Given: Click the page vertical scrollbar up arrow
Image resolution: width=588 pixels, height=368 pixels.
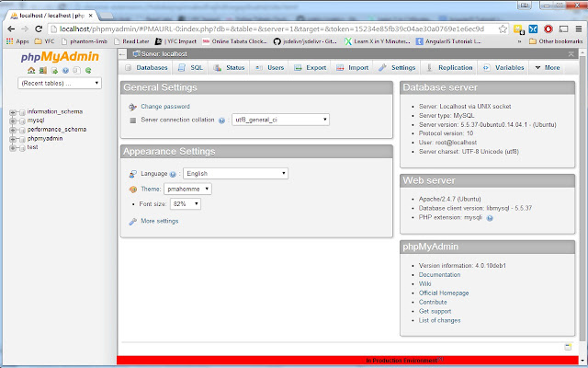Looking at the screenshot, I should (x=582, y=52).
